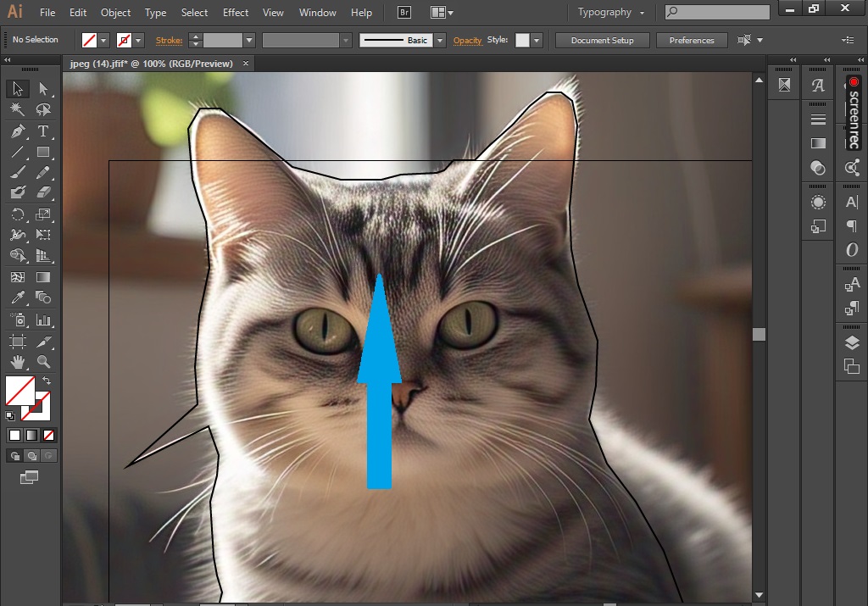
Task: Select the Line Segment tool
Action: pyautogui.click(x=18, y=152)
